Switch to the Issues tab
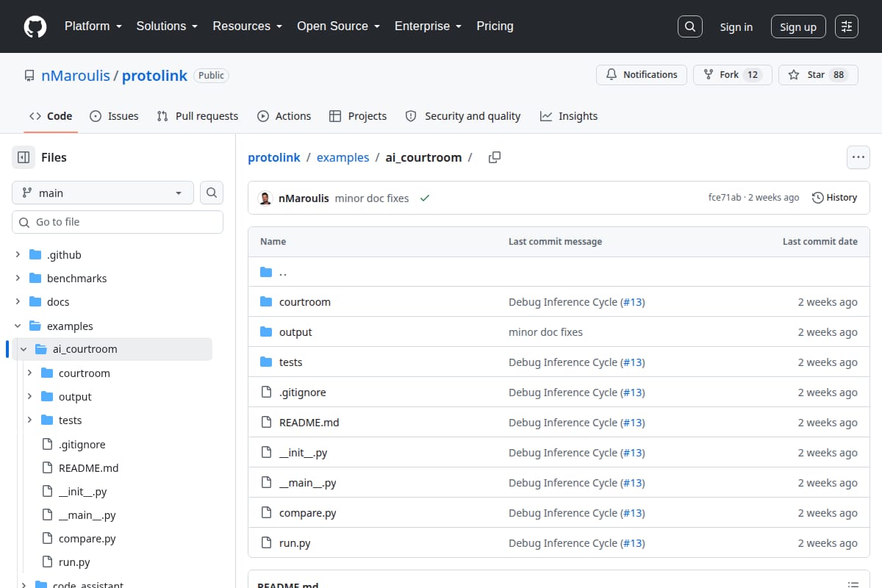Viewport: 882px width, 588px height. [114, 116]
